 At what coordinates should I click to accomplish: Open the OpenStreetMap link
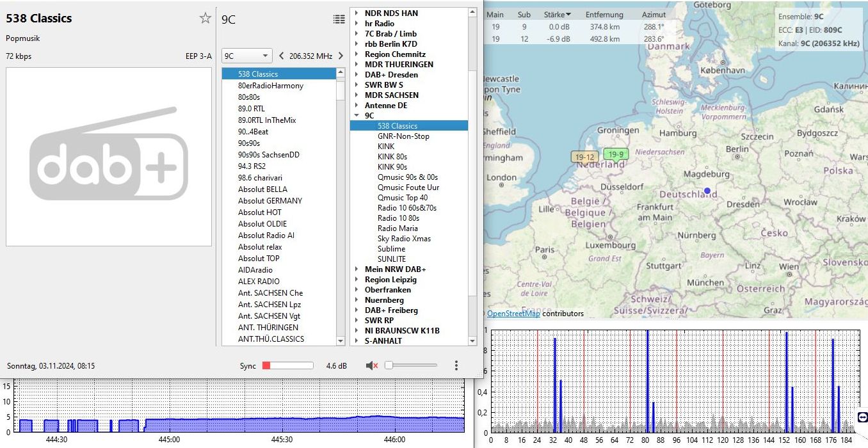pyautogui.click(x=513, y=314)
